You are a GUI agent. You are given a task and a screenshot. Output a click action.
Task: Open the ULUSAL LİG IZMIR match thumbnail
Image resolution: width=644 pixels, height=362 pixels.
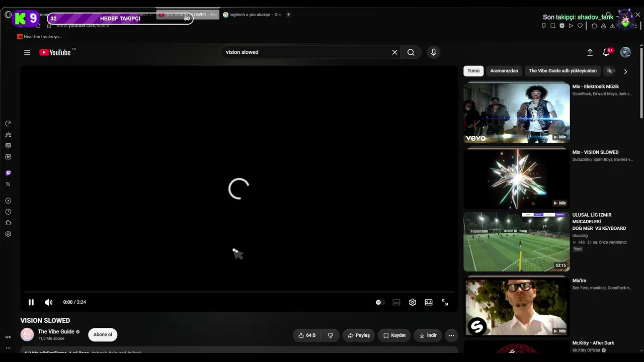[x=517, y=242]
